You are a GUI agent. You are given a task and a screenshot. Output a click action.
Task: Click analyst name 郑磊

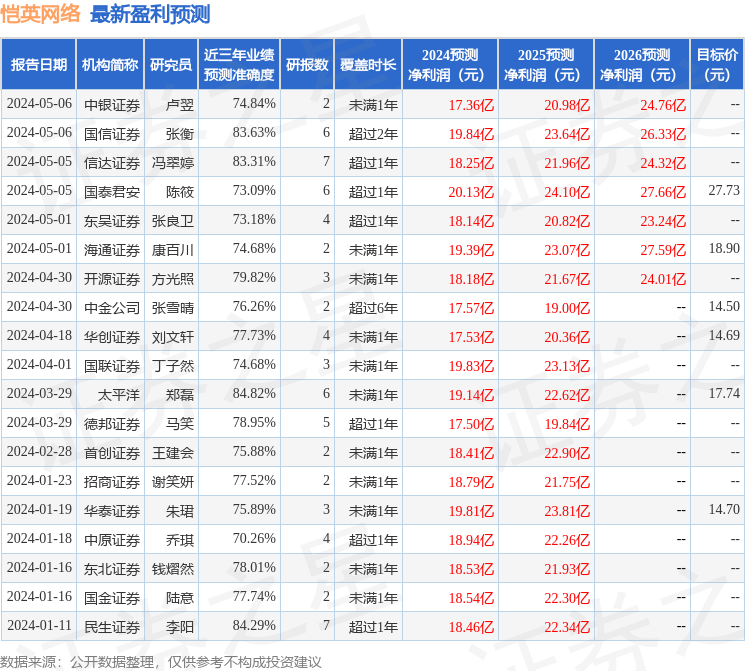[x=180, y=395]
